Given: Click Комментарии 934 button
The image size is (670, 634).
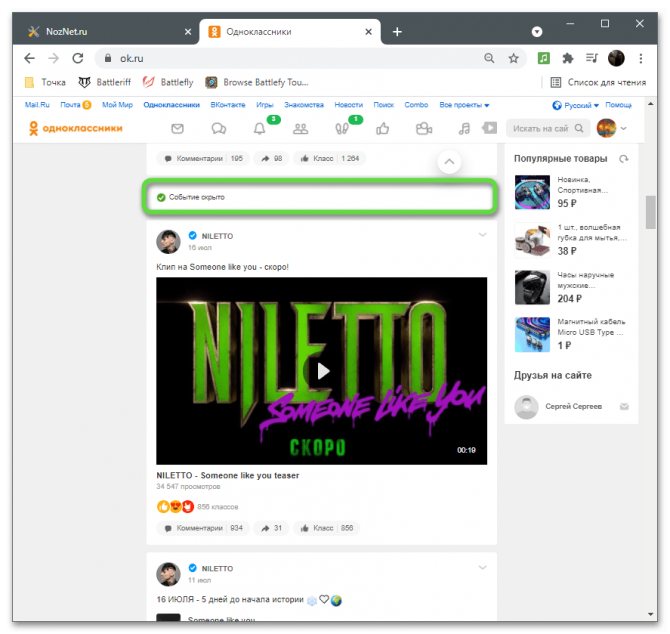Looking at the screenshot, I should coord(203,528).
